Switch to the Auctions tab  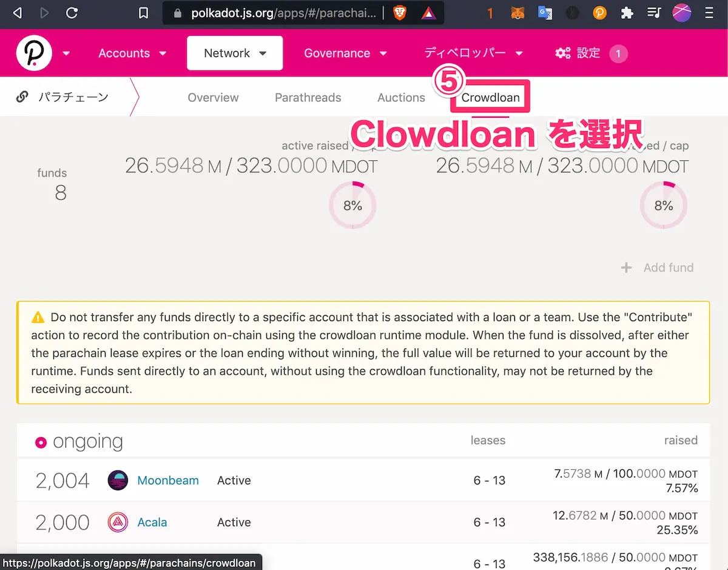pos(401,98)
